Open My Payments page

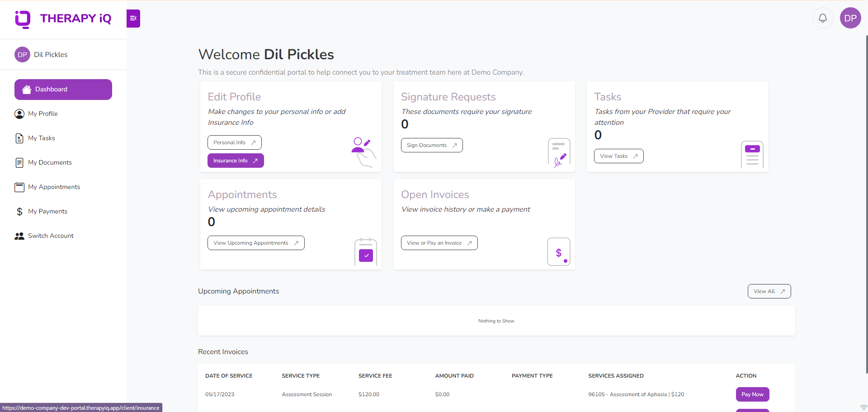pyautogui.click(x=47, y=211)
